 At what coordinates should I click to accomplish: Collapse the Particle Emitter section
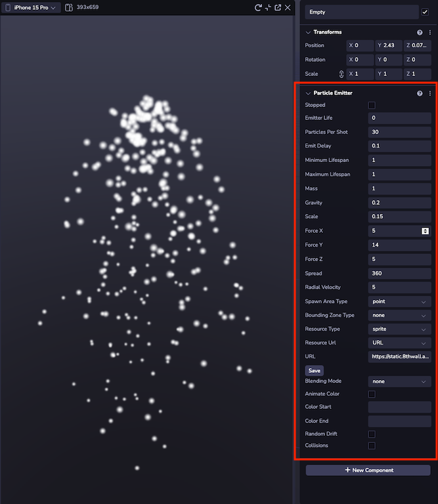coord(308,93)
